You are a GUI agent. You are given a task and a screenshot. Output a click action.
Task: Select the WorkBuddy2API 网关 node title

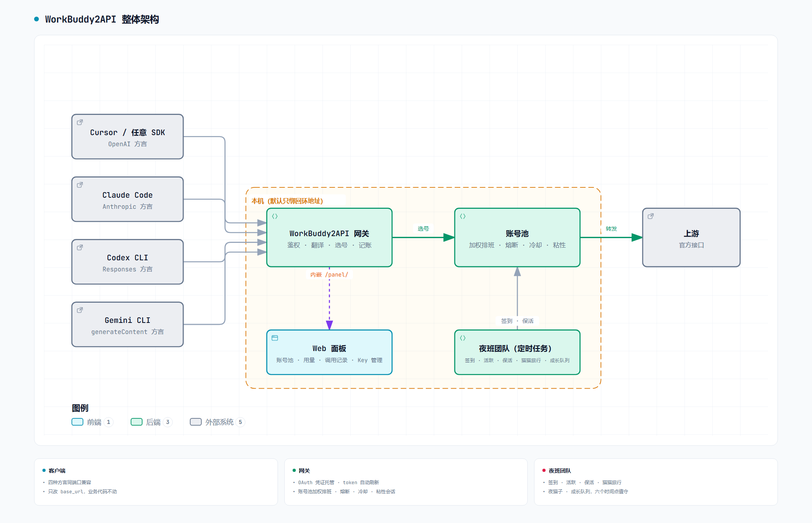329,233
